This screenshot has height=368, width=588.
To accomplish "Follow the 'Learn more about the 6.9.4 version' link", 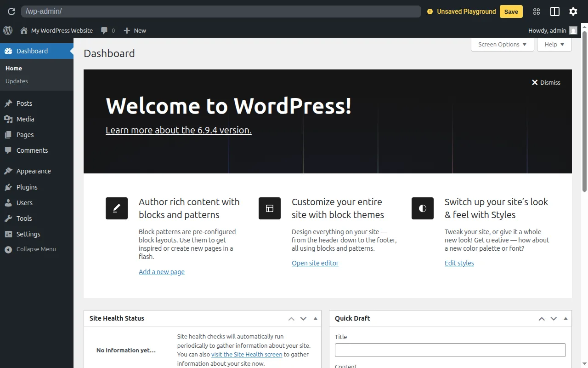I will coord(178,130).
